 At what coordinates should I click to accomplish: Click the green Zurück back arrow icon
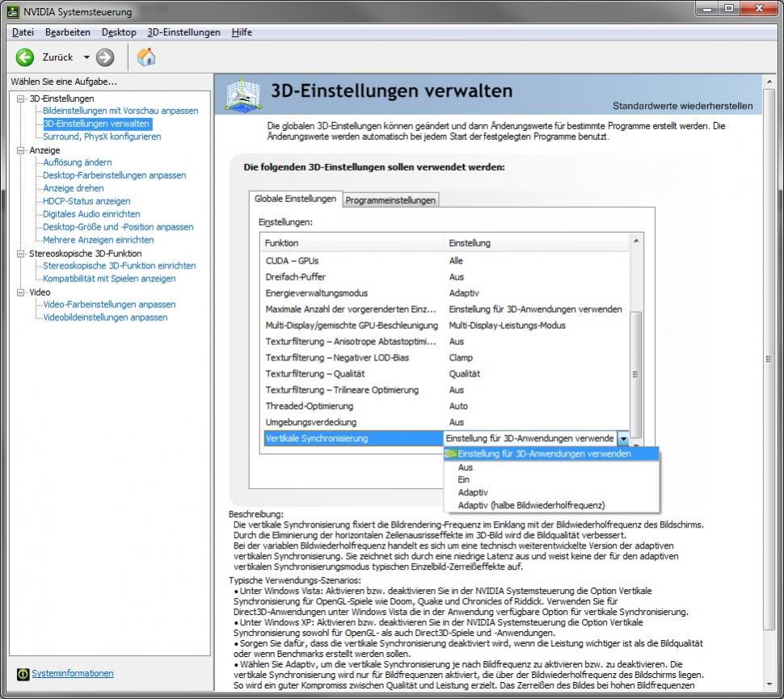coord(24,57)
